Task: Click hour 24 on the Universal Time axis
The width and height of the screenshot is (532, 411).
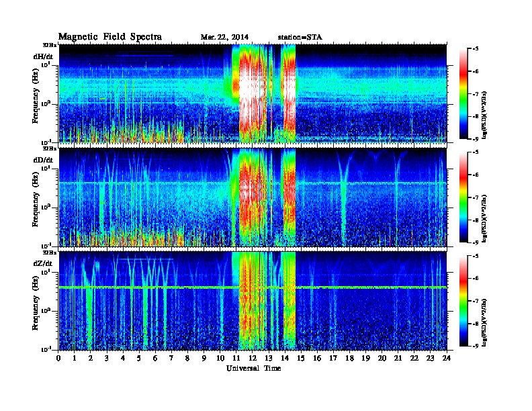Action: (x=447, y=358)
